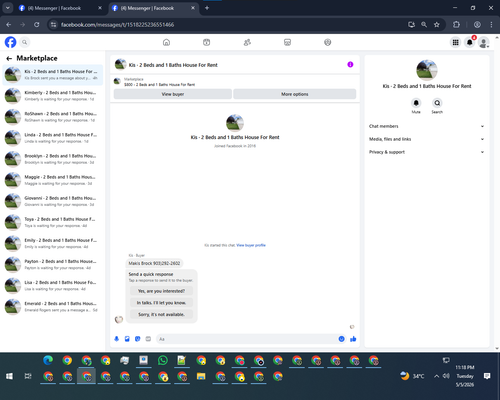Expand Media, files and links section
500x400 pixels.
point(426,139)
